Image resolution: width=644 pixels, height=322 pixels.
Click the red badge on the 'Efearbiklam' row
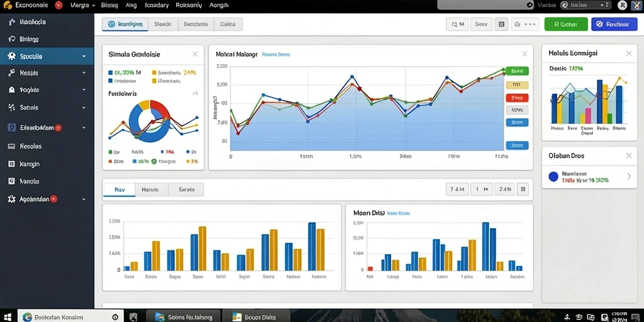tap(58, 128)
